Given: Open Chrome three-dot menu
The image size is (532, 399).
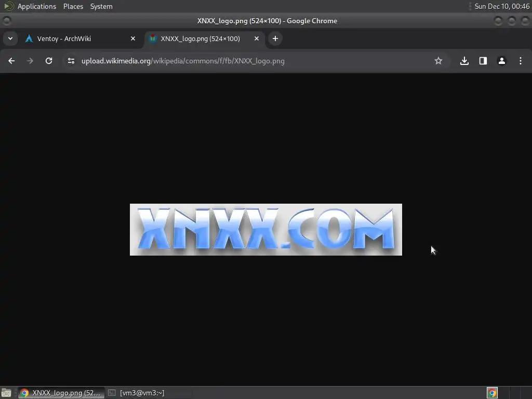Looking at the screenshot, I should (521, 61).
